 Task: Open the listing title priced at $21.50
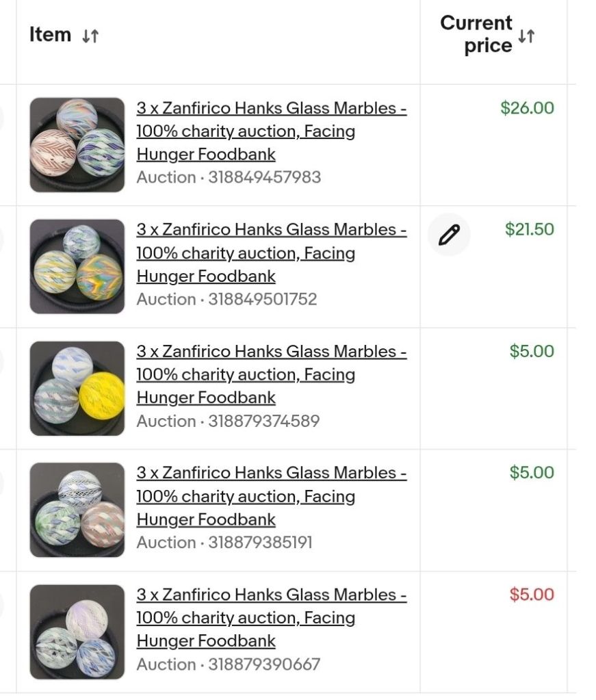272,252
